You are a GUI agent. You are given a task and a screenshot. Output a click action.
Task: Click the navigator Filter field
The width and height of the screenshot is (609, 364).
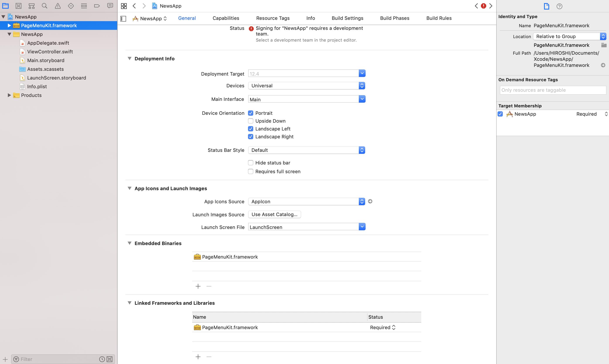pyautogui.click(x=59, y=359)
